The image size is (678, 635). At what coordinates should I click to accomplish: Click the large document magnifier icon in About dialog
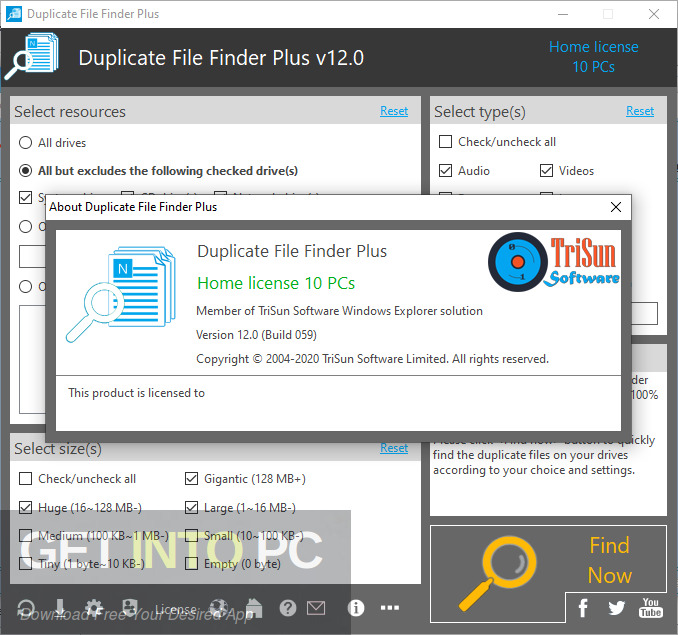coord(121,294)
